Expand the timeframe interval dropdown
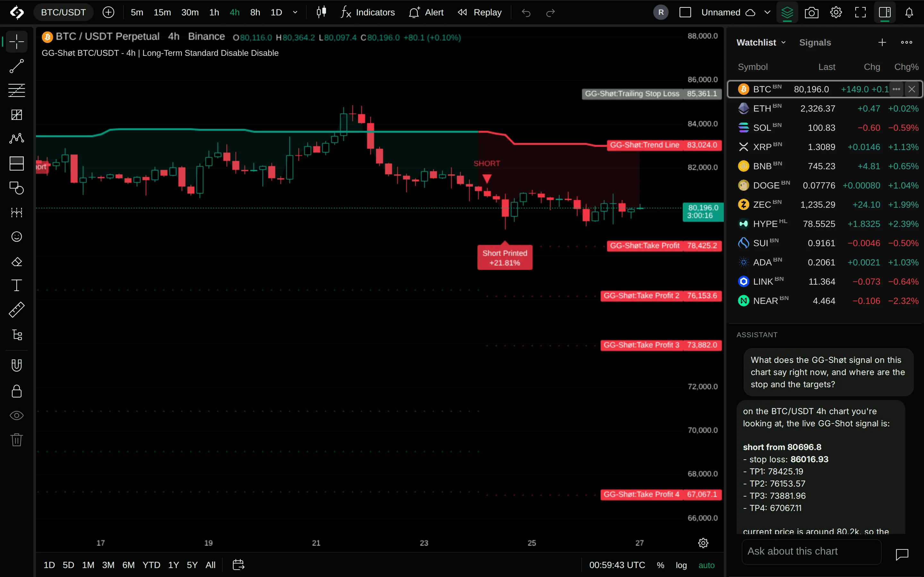The image size is (924, 577). tap(295, 13)
